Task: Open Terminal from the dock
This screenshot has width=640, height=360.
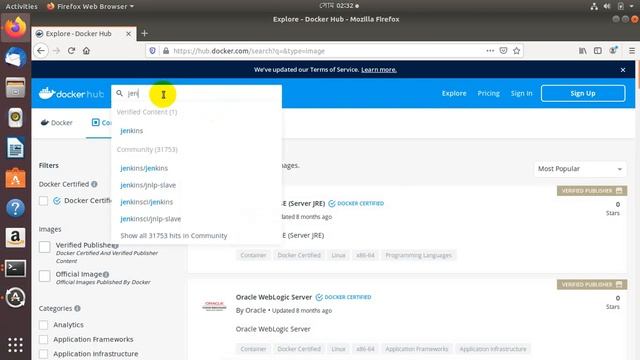Action: tap(16, 268)
